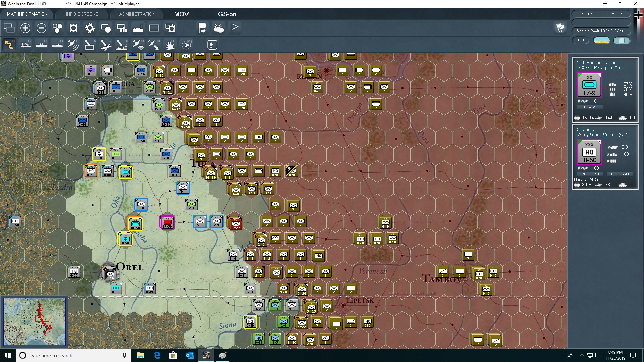Select the F4 amphibious transport mode
This screenshot has width=644, height=362.
pos(57,45)
